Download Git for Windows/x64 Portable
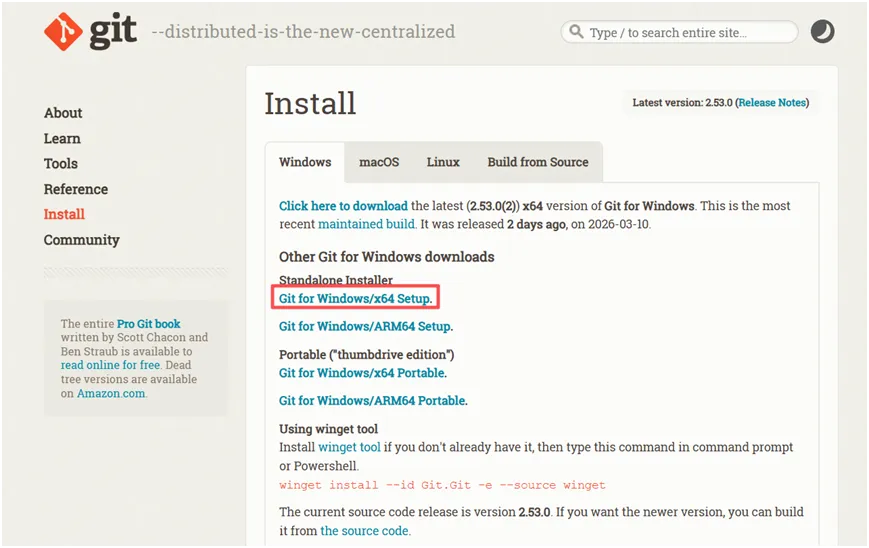This screenshot has height=548, width=869. 362,373
